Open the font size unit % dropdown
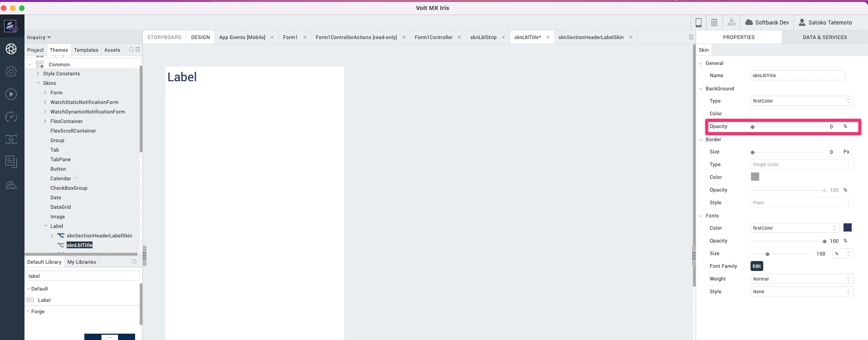868x340 pixels. point(843,253)
